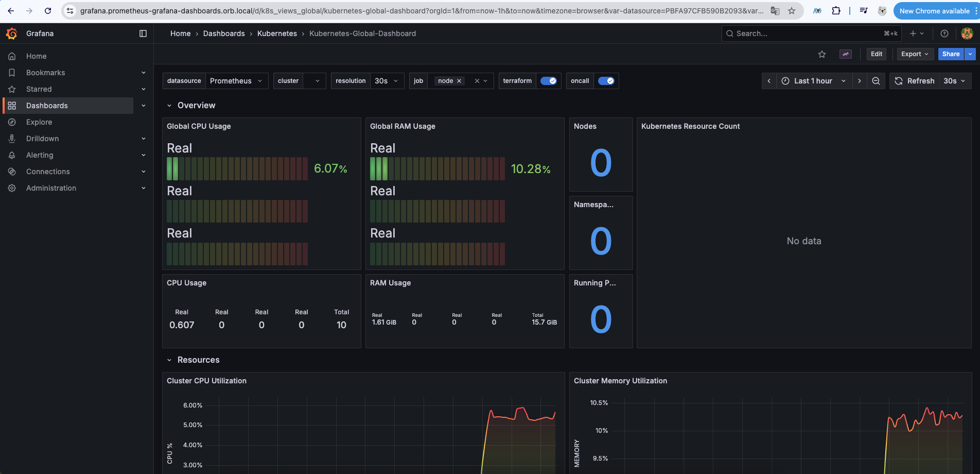Dock the sidebar menu toggle icon
This screenshot has height=474, width=980.
point(143,33)
